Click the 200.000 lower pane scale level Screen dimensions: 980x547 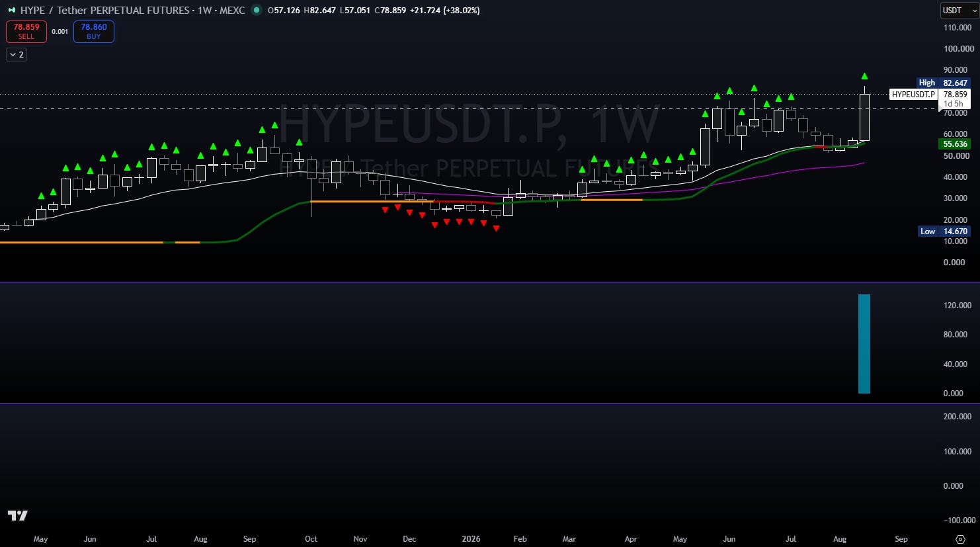(x=958, y=417)
